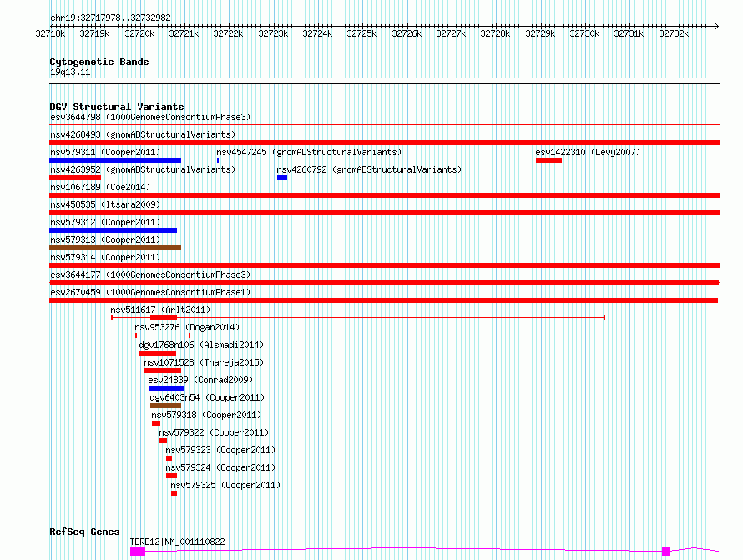Open nsv579324 (Cooper2011) variant
The width and height of the screenshot is (743, 560).
220,467
